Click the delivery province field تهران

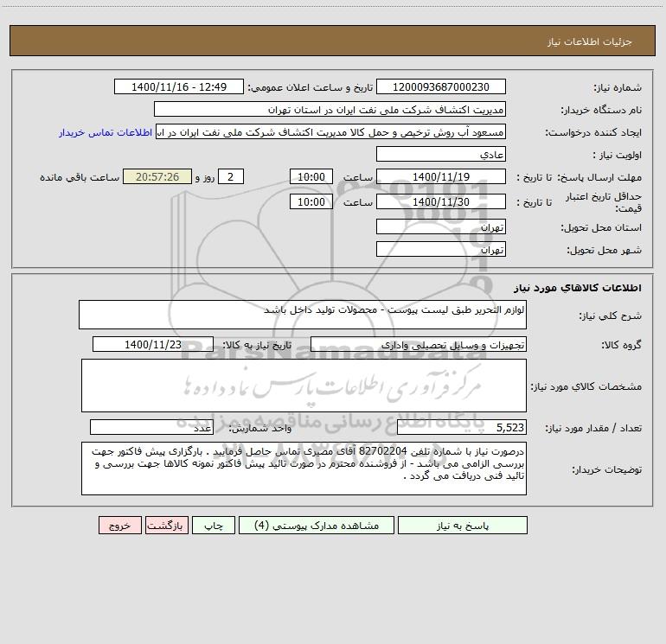[x=441, y=227]
